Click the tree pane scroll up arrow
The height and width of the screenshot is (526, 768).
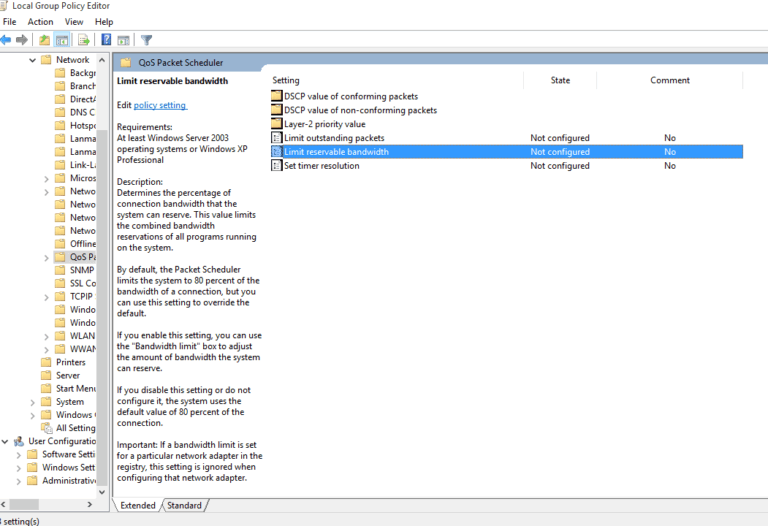tap(102, 60)
